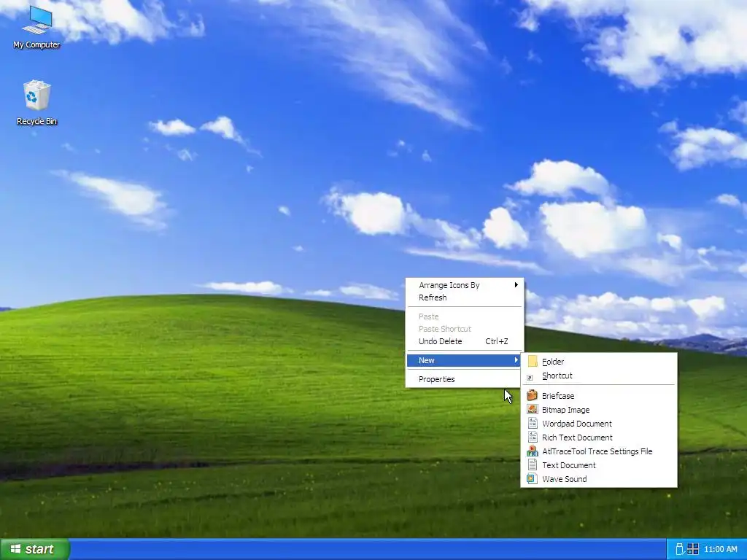Click the Briefcase icon in submenu
Image resolution: width=747 pixels, height=560 pixels.
click(532, 395)
